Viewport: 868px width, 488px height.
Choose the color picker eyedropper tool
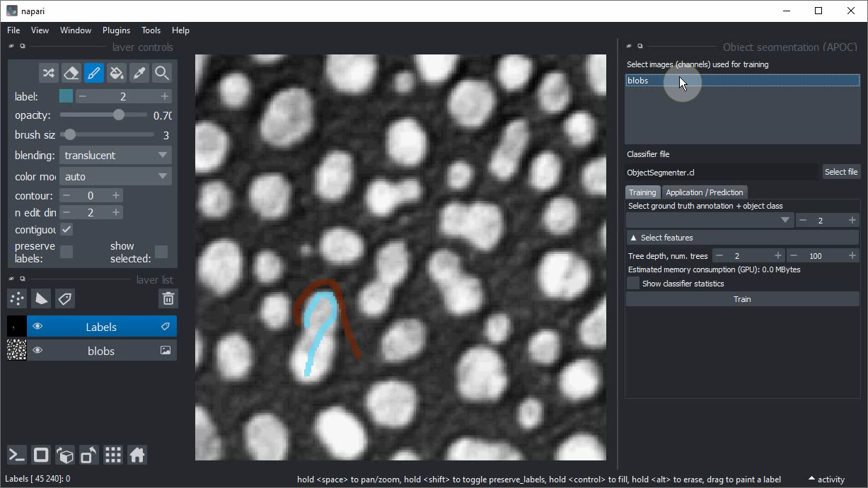coord(139,73)
